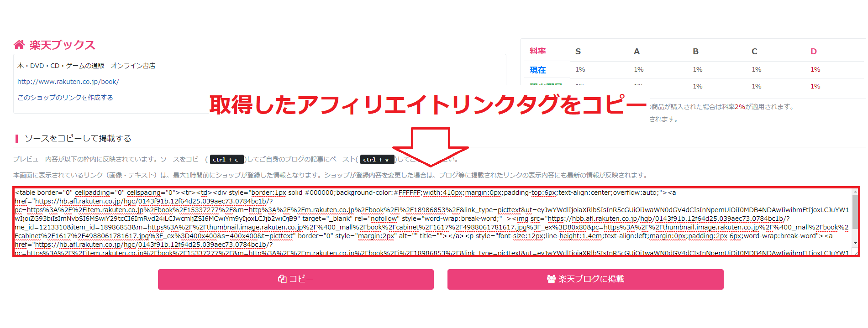Click the people icon in the 楽天ブログに掲載 button
868x328 pixels.
[551, 279]
